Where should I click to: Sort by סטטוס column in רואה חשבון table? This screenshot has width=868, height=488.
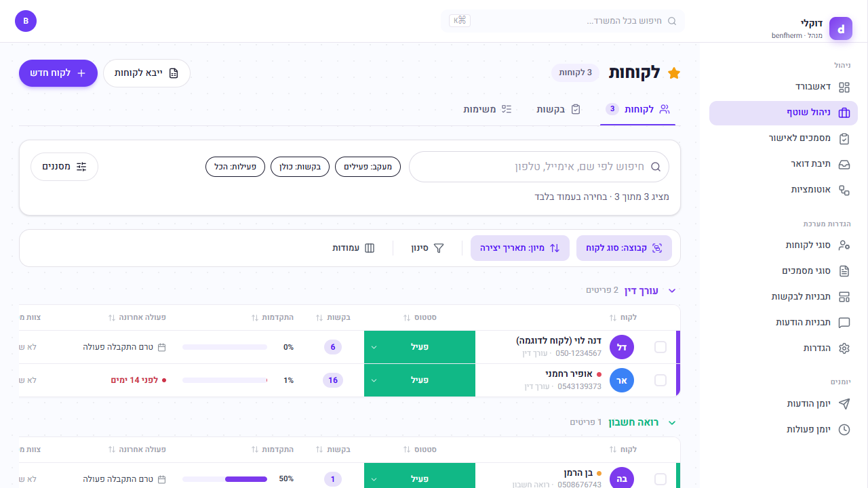[420, 449]
